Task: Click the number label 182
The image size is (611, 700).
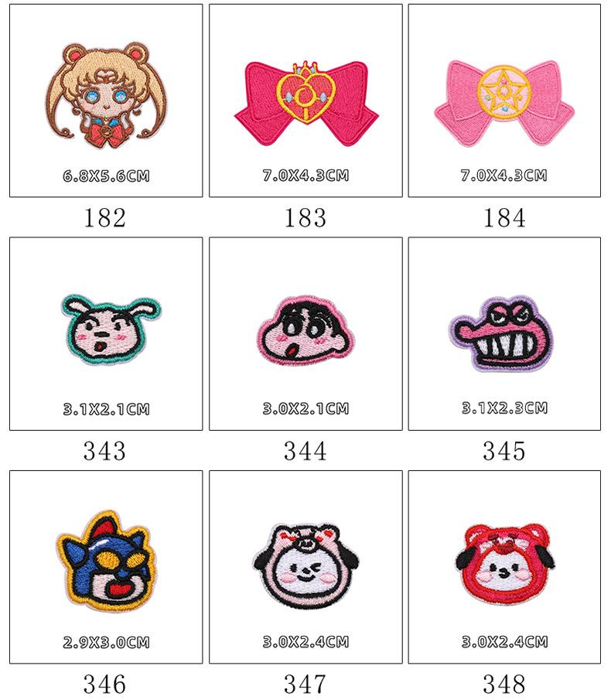Action: coord(104,218)
